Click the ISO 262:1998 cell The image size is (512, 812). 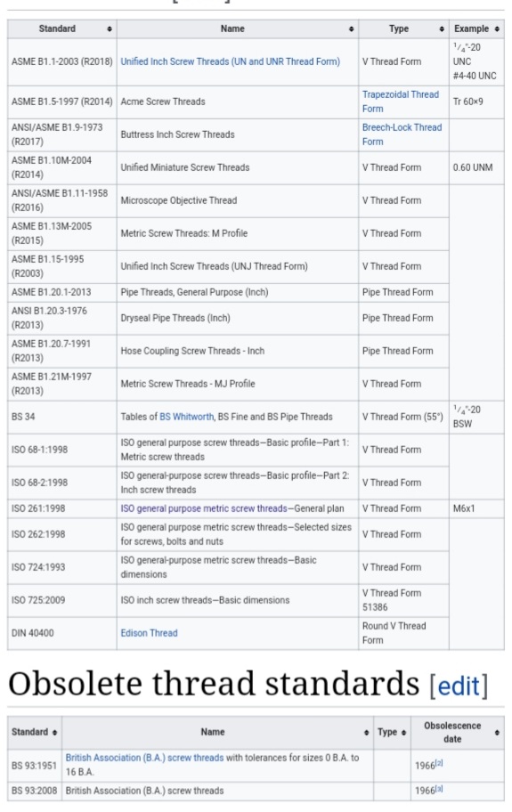click(62, 534)
